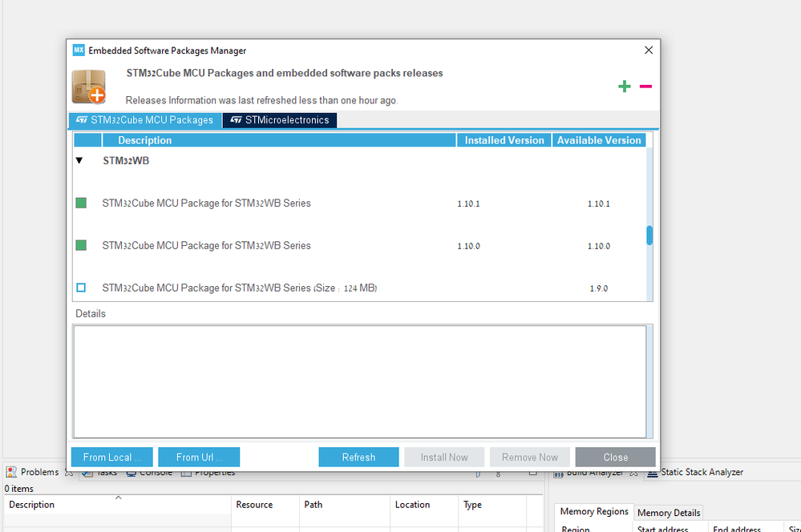Click the package list scrollbar thumb

tap(649, 236)
